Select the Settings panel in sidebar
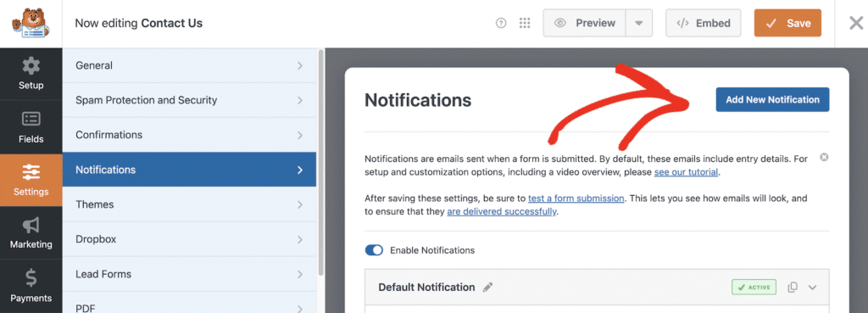 [x=31, y=180]
